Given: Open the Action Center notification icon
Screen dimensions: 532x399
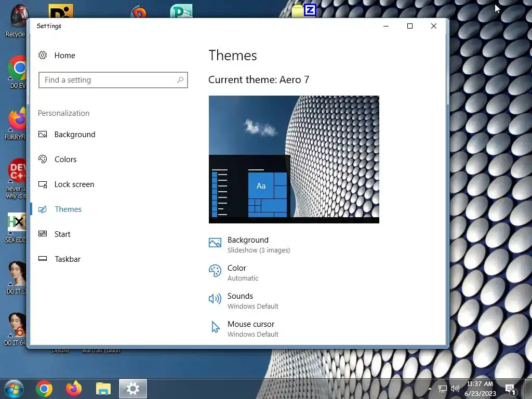Looking at the screenshot, I should [x=511, y=389].
